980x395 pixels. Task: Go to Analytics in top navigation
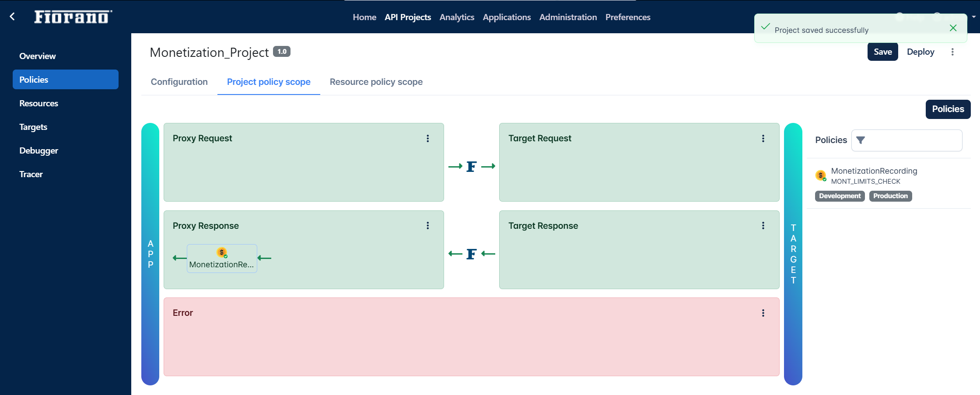(x=457, y=17)
